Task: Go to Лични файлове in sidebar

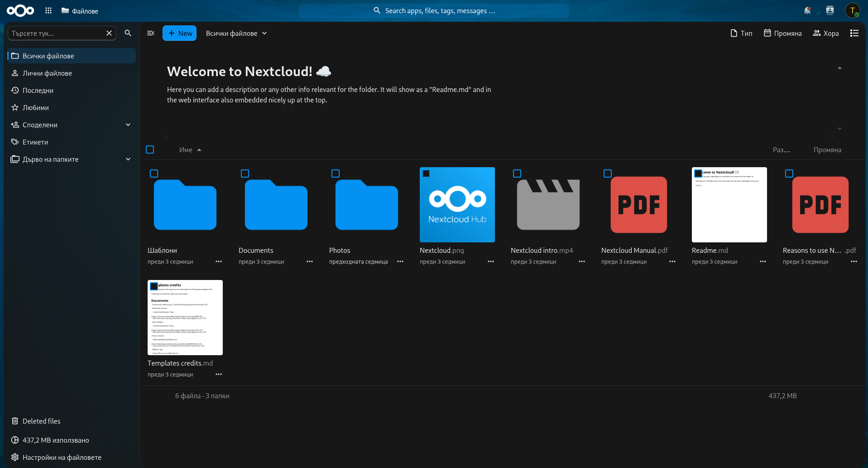Action: (72, 73)
